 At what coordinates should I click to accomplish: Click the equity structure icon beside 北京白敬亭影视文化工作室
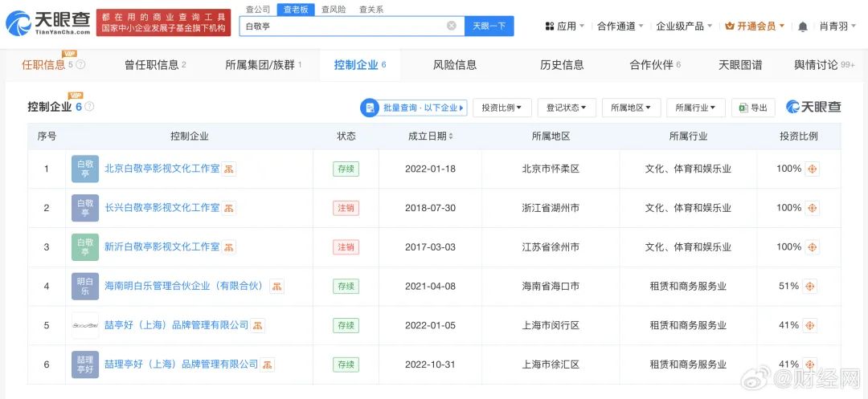pyautogui.click(x=229, y=169)
